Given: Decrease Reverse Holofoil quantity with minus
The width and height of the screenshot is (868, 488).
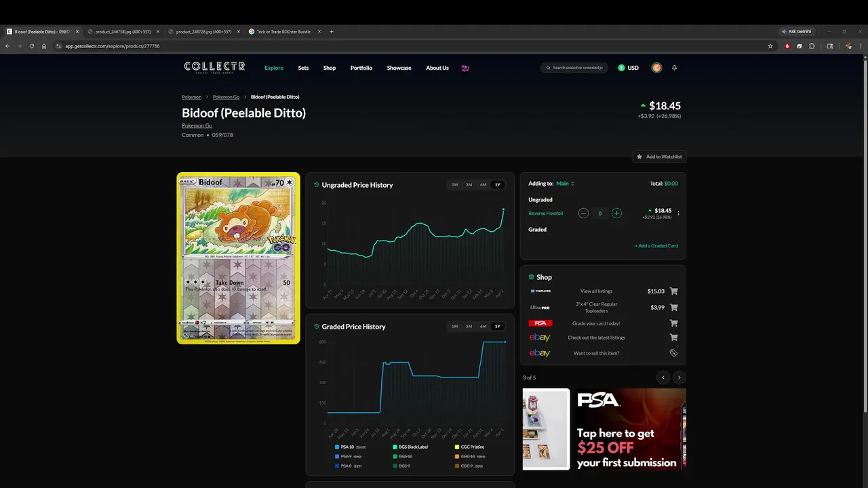Looking at the screenshot, I should 583,213.
